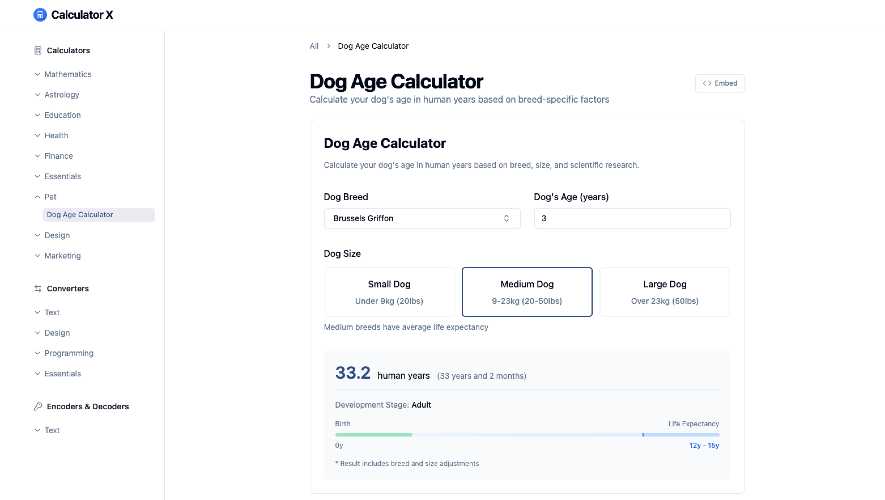Expand the Astrology category
Viewport: 885px width, 500px height.
[x=57, y=95]
